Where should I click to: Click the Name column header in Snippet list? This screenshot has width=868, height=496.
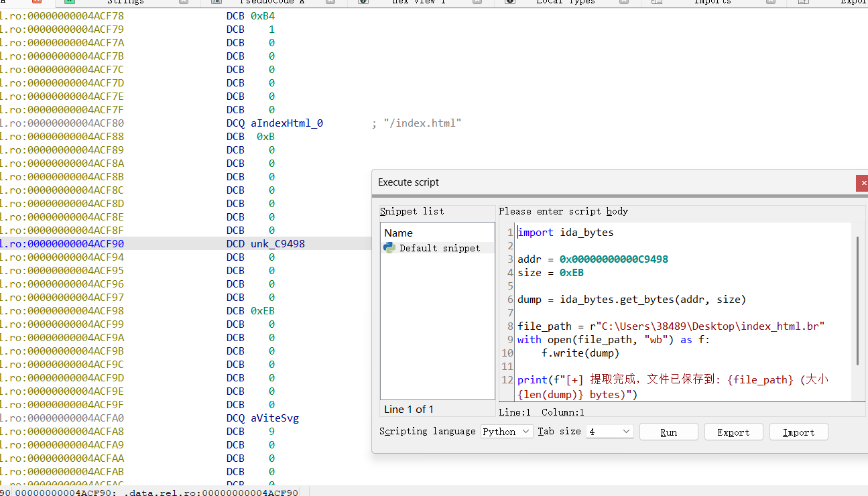point(398,233)
